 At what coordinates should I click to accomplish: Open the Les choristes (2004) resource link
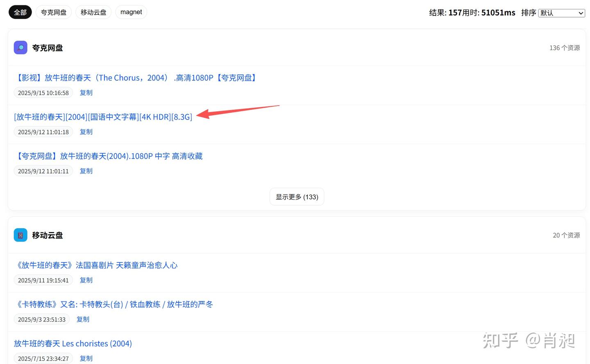pos(73,344)
